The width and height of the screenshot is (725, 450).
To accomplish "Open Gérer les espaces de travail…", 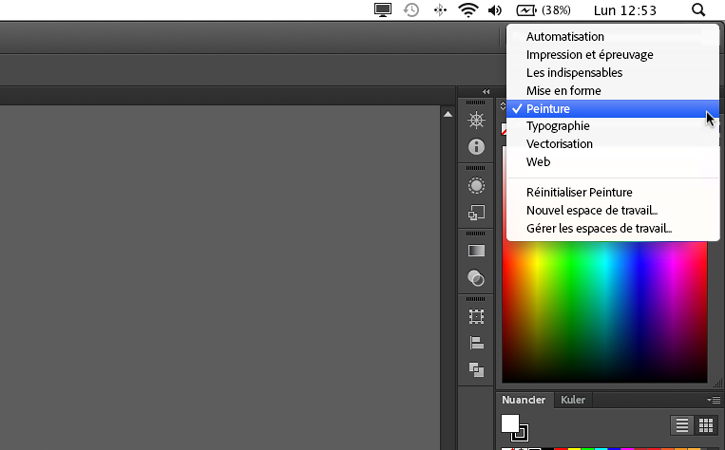I will tap(613, 228).
